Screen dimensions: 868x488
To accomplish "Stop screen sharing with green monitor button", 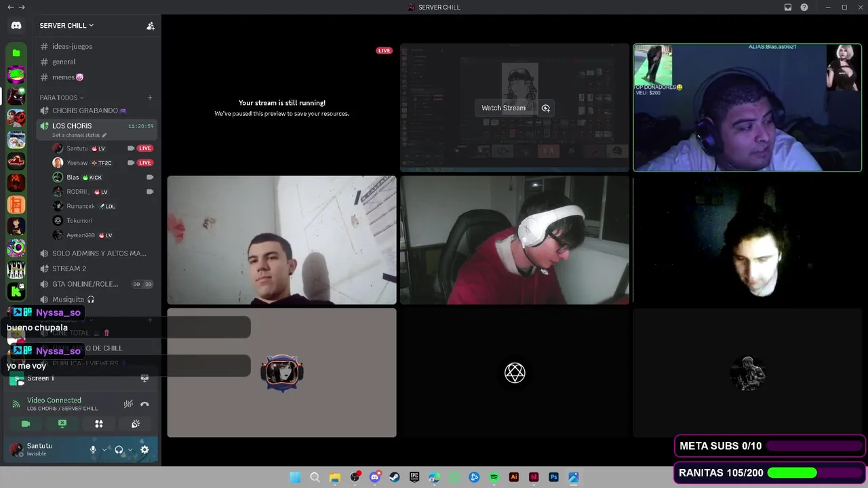I will pyautogui.click(x=62, y=424).
